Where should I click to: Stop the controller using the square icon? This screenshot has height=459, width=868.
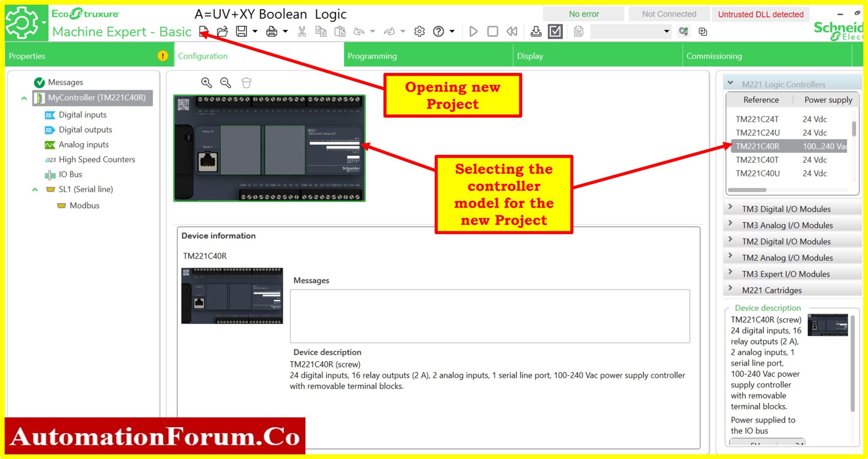pos(492,31)
